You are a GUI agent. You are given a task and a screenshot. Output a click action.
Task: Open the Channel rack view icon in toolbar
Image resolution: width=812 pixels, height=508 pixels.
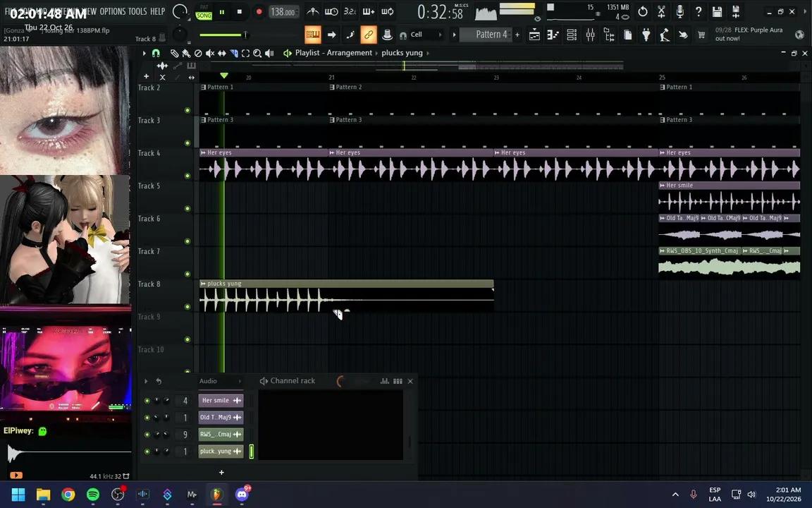[x=572, y=35]
